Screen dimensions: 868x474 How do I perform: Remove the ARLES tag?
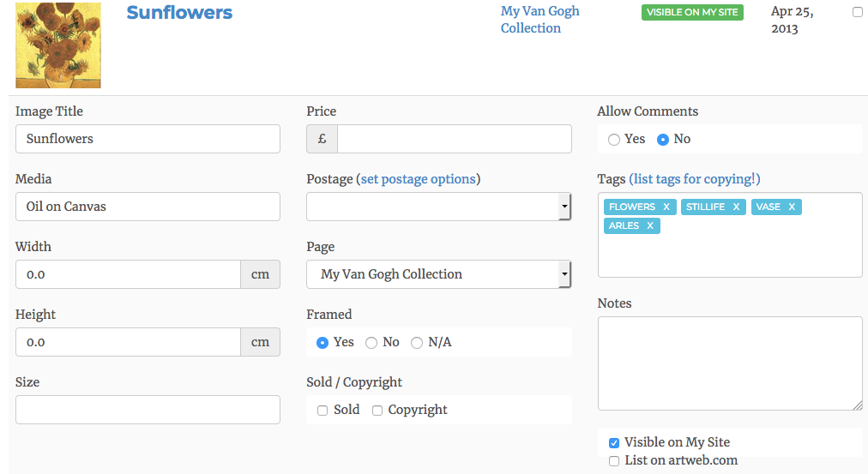coord(650,225)
